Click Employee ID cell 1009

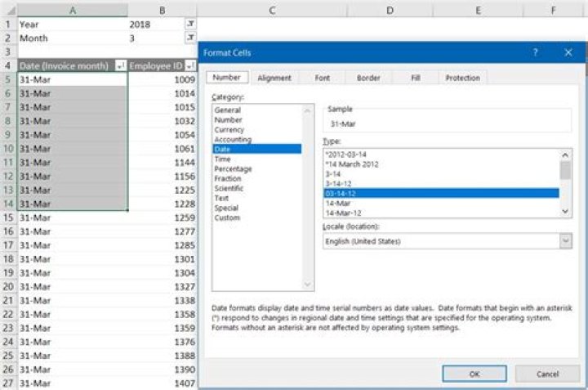pos(162,79)
